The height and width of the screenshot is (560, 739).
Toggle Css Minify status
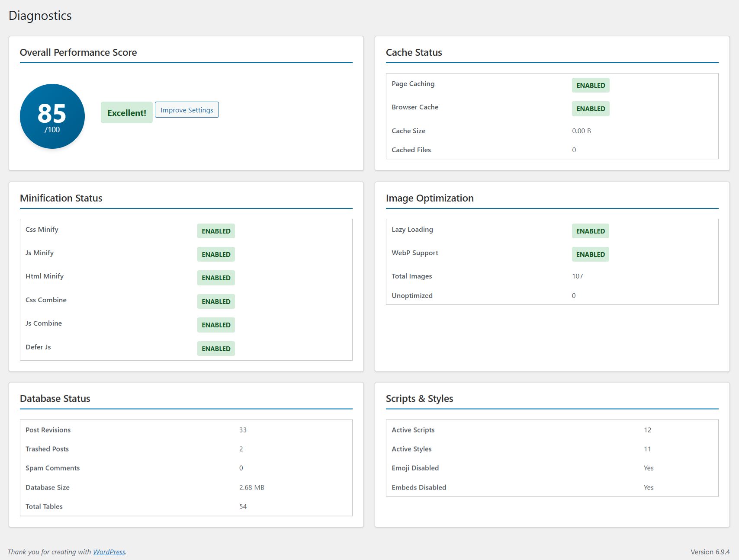tap(215, 231)
